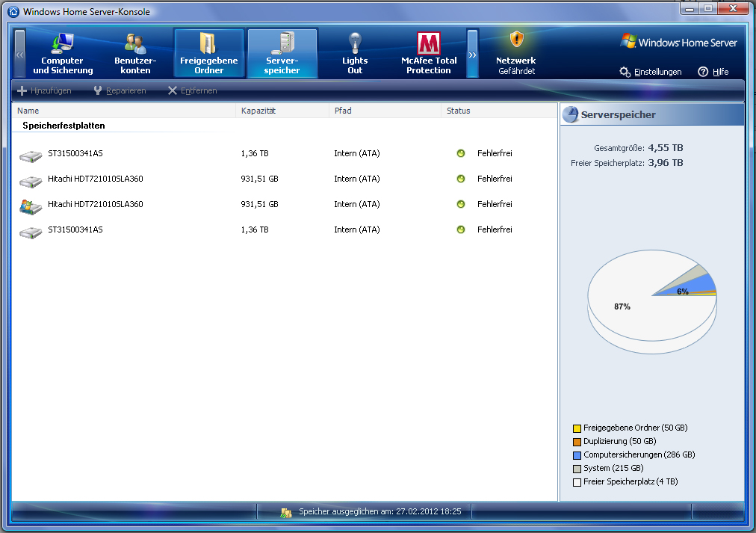Sort by the Status column header
The height and width of the screenshot is (533, 756).
[499, 111]
